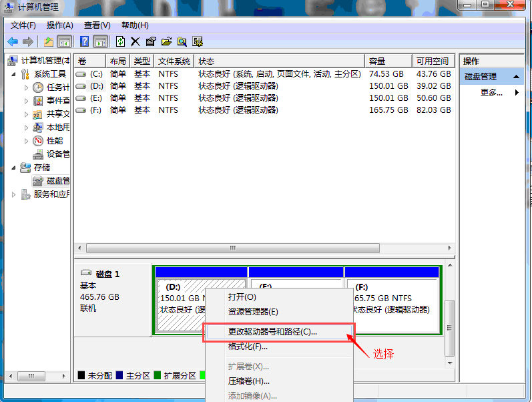The image size is (532, 402).
Task: Choose 格式化(F) in context menu
Action: [x=279, y=347]
